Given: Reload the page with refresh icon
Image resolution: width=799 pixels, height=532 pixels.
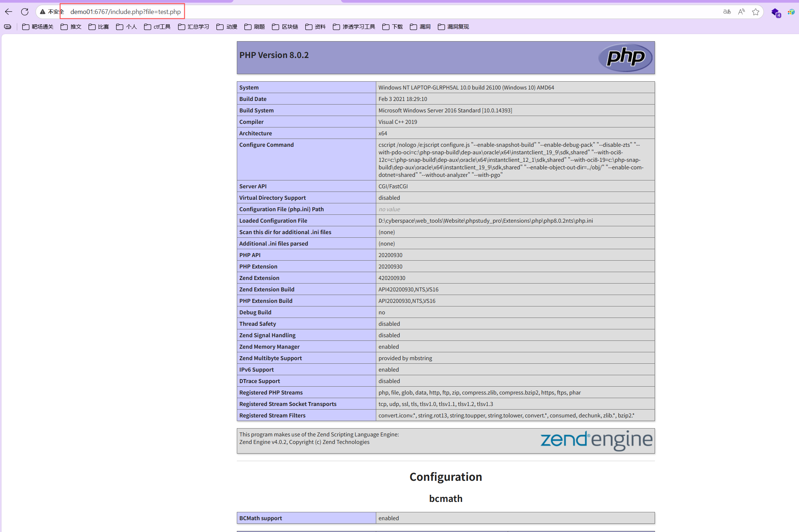Looking at the screenshot, I should (25, 12).
